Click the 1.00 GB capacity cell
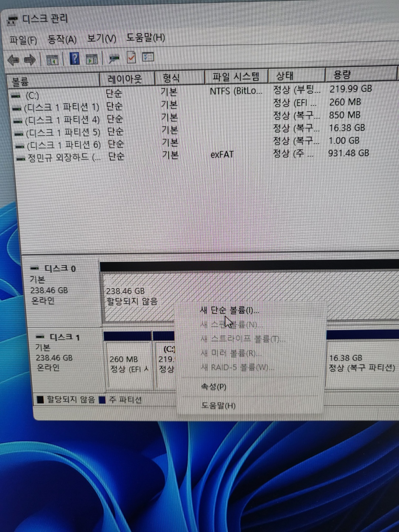 344,140
